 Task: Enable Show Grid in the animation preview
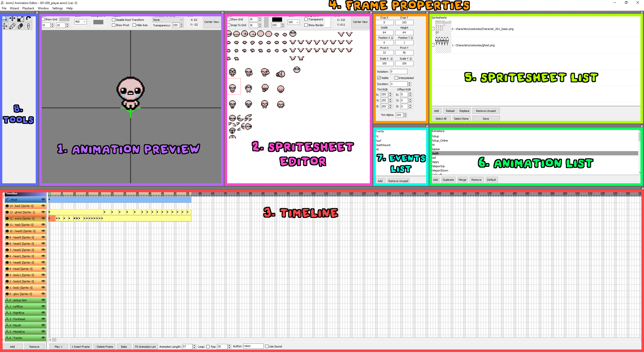[x=43, y=19]
